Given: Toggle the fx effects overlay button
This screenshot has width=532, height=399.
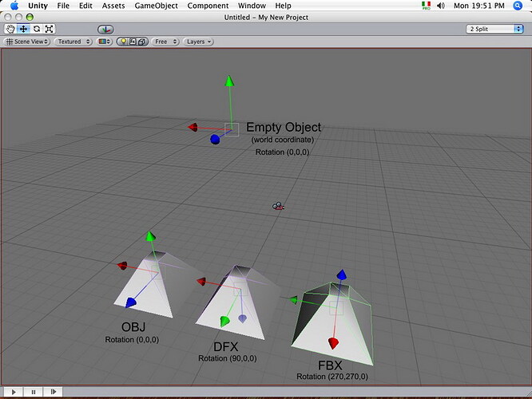Looking at the screenshot, I should 133,41.
